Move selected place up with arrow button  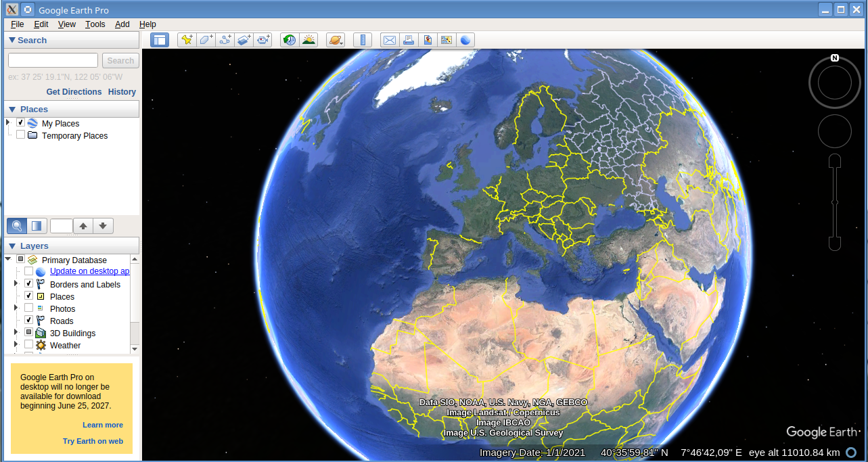click(83, 226)
